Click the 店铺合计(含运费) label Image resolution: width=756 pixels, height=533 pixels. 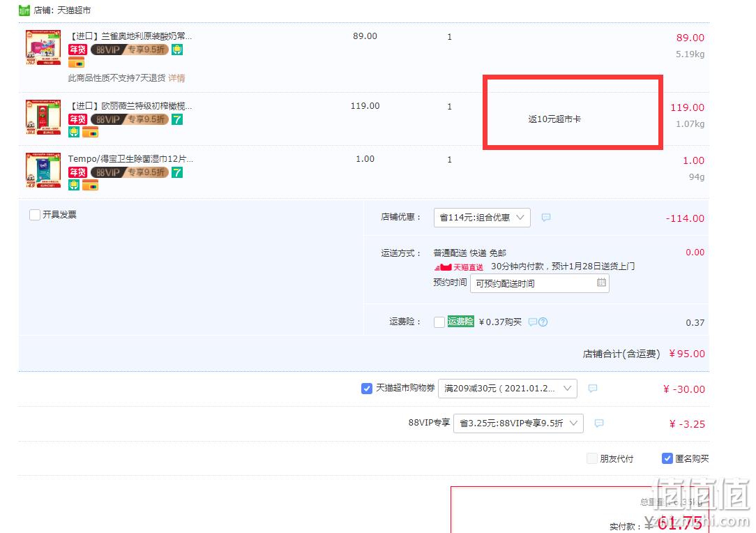click(621, 354)
